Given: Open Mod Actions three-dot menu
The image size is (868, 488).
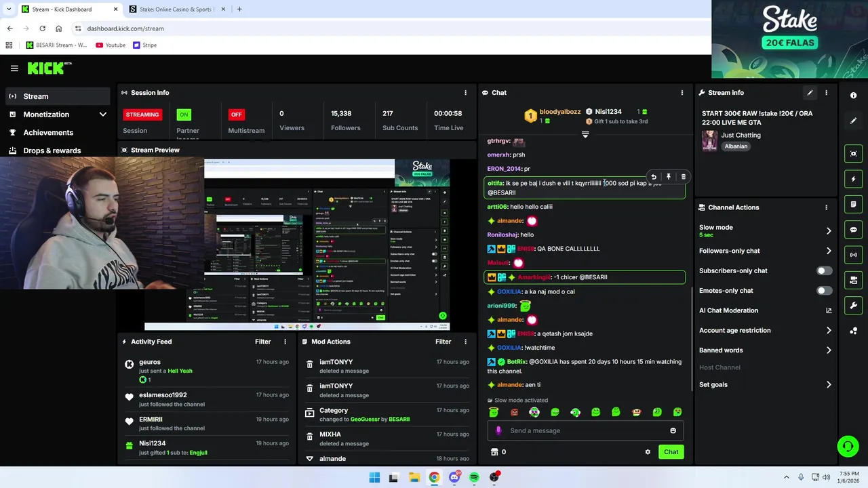Looking at the screenshot, I should click(465, 342).
